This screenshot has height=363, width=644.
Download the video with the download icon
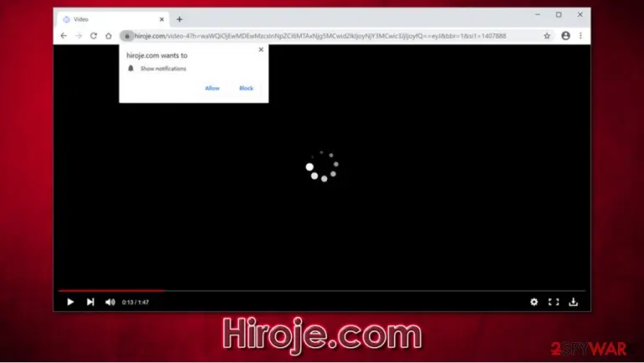pos(574,303)
